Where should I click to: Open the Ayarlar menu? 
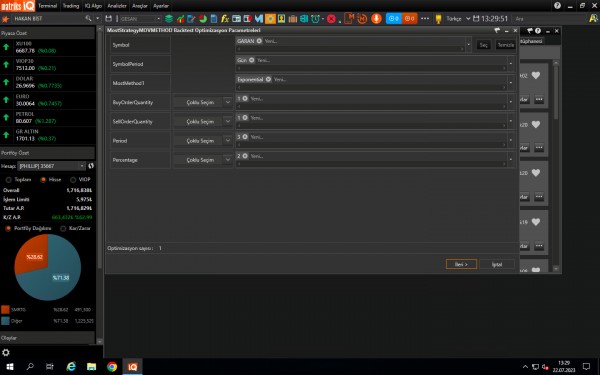pyautogui.click(x=161, y=6)
